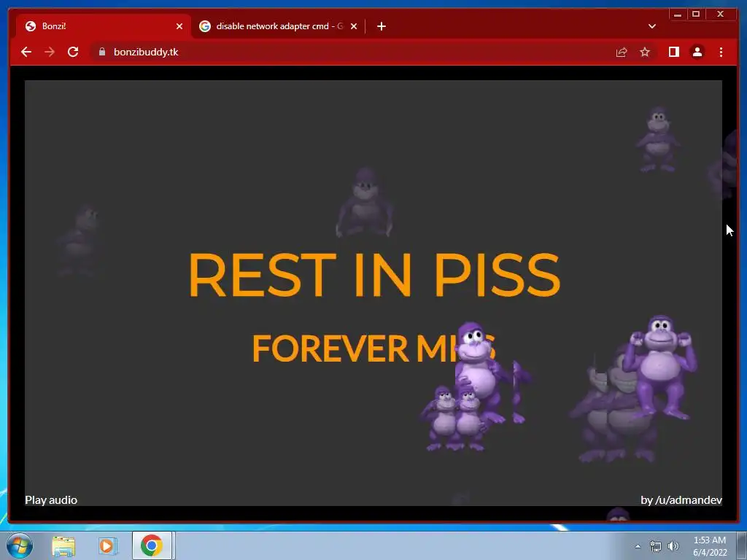The image size is (747, 560).
Task: Open the Chrome profile menu
Action: [x=697, y=52]
